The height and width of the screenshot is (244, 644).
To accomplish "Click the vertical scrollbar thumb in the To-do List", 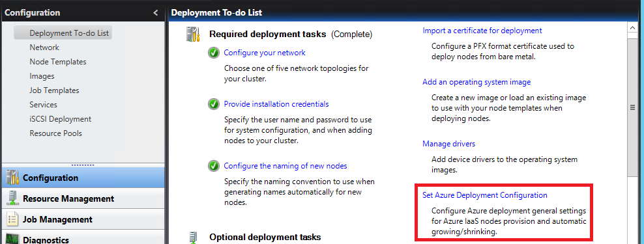I will pos(633,107).
